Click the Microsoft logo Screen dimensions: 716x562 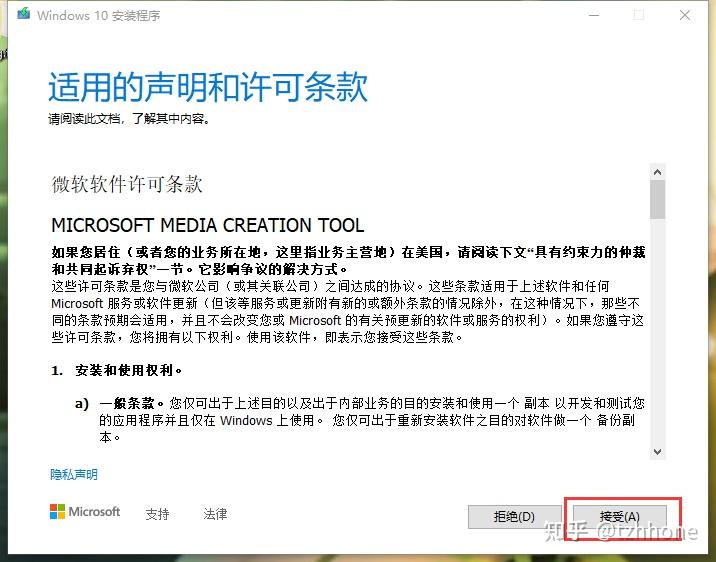pos(85,512)
